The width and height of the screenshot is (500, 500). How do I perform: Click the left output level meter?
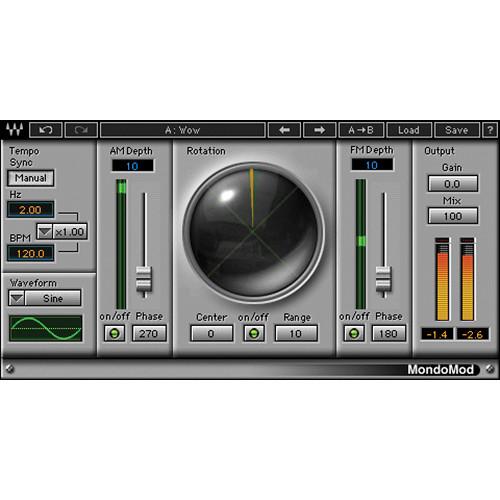[x=442, y=279]
